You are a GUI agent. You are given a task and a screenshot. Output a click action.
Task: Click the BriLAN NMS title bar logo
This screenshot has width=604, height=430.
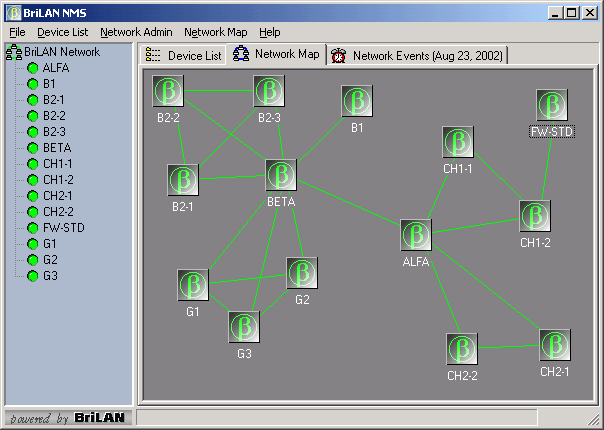[x=14, y=13]
